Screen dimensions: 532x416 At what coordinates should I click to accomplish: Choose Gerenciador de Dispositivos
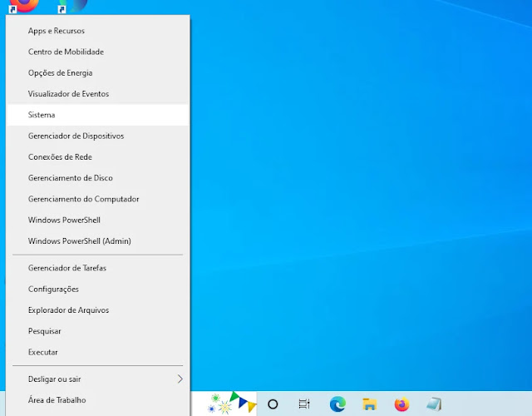click(76, 136)
